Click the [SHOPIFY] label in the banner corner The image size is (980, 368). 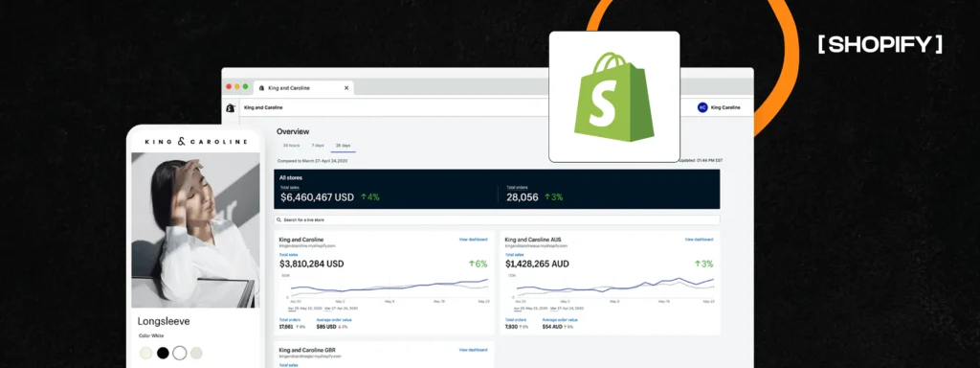point(880,44)
